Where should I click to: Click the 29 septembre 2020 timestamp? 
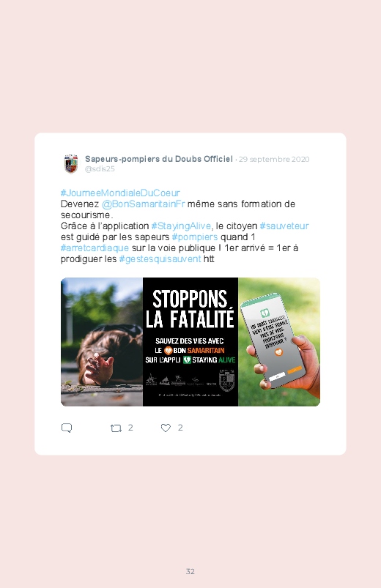coord(274,160)
